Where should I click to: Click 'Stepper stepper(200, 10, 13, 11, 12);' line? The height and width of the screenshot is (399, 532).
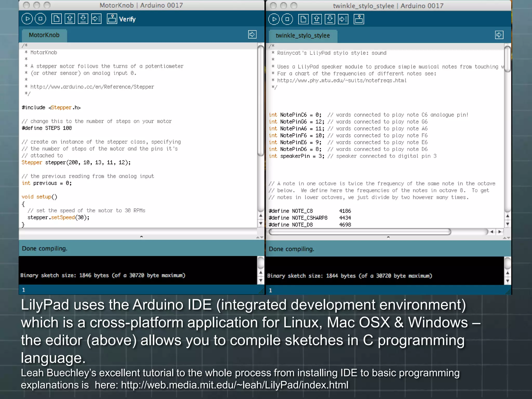pyautogui.click(x=76, y=163)
